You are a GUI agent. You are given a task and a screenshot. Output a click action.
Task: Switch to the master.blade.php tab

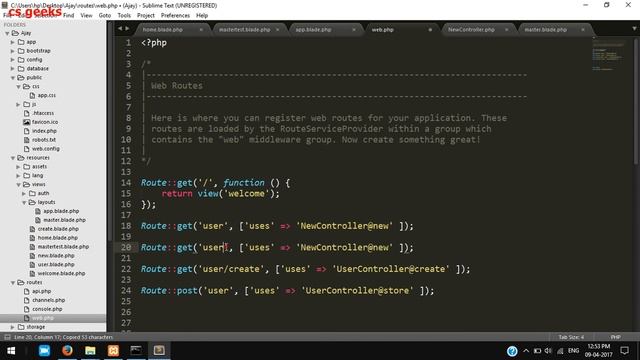coord(545,30)
